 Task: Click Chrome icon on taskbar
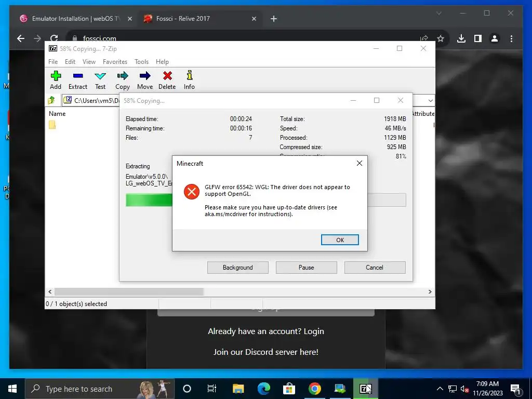pyautogui.click(x=314, y=389)
